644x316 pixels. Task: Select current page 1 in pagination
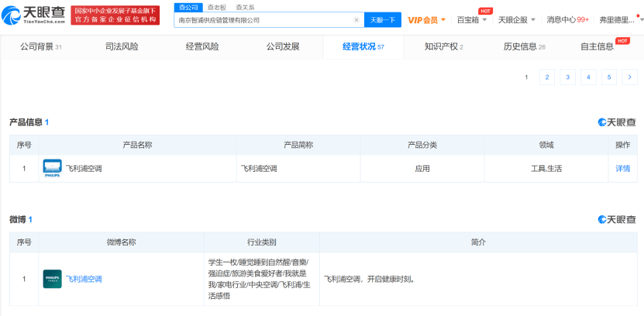click(x=526, y=77)
